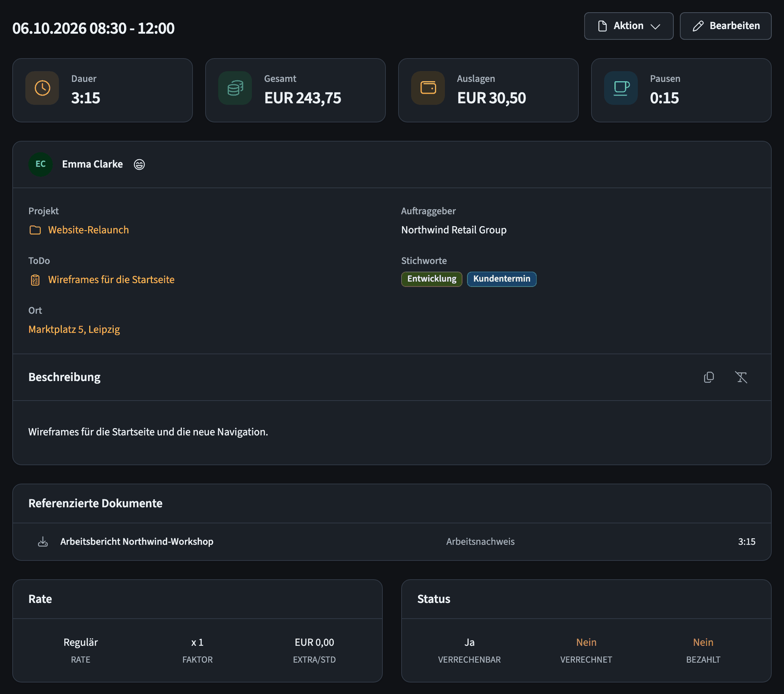Open the Aktion dropdown menu
Image resolution: width=784 pixels, height=694 pixels.
click(629, 26)
